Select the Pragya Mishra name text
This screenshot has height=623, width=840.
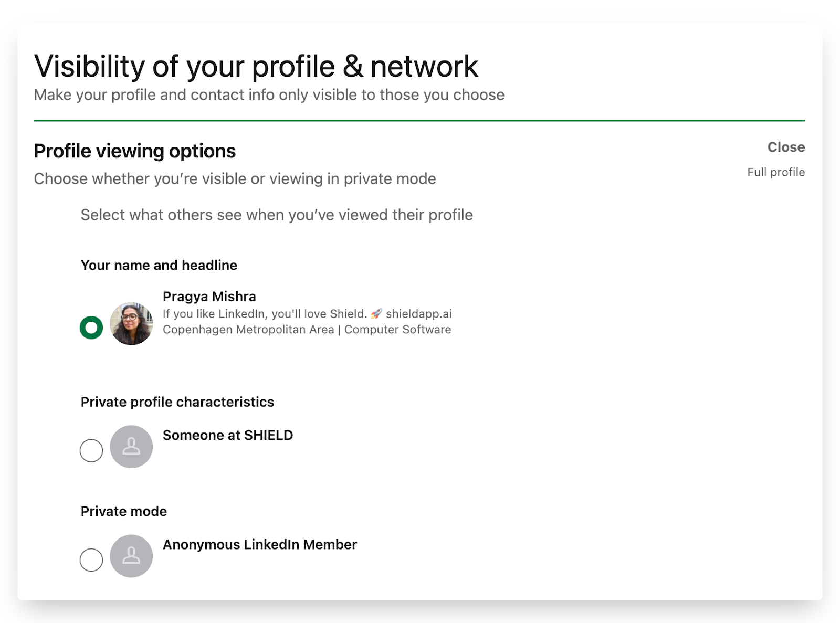pyautogui.click(x=209, y=297)
